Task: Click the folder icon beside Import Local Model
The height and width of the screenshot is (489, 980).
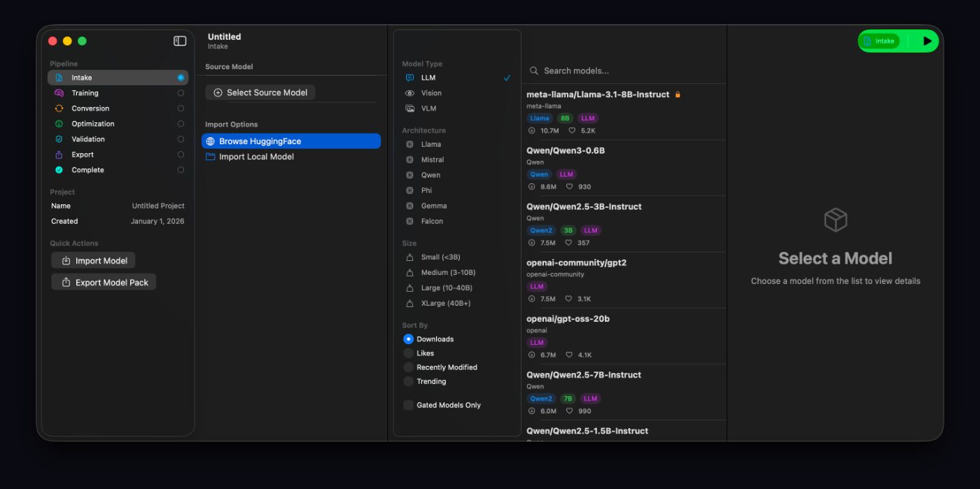Action: (x=210, y=157)
